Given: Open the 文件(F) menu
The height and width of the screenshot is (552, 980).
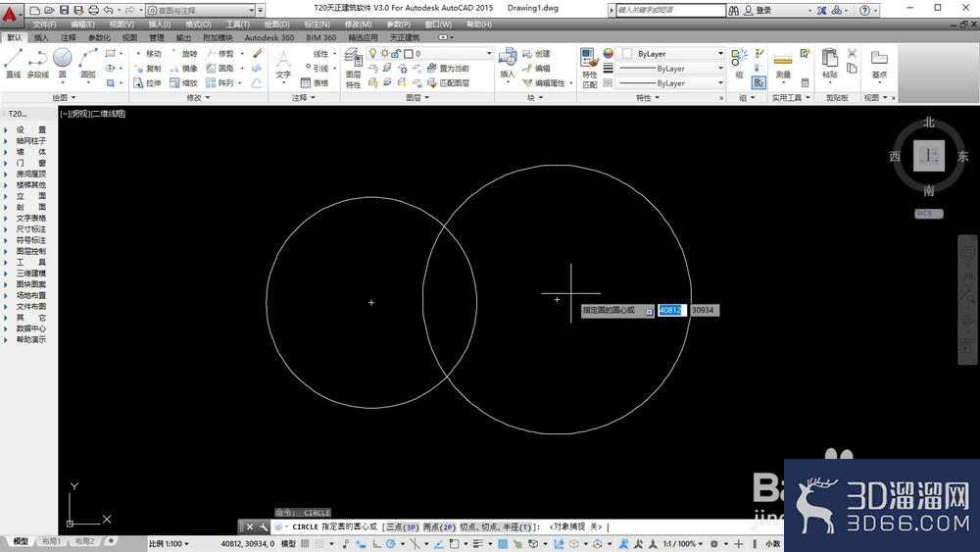Looking at the screenshot, I should [x=44, y=24].
